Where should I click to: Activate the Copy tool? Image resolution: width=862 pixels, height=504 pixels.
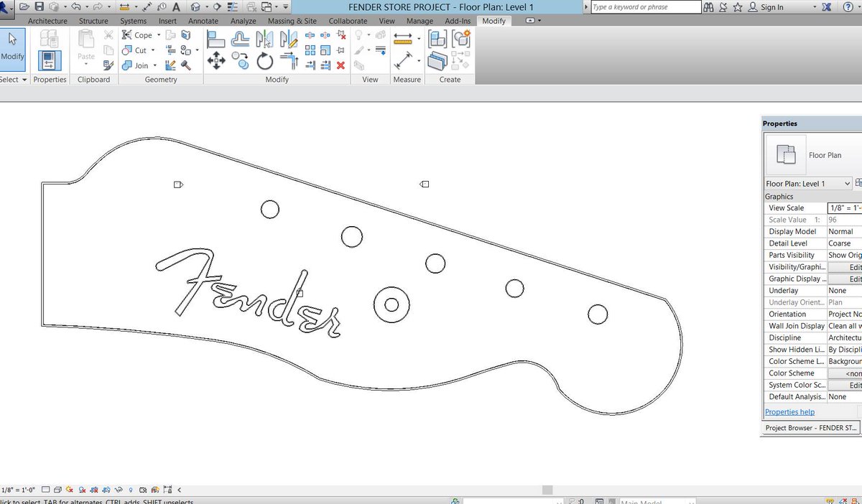click(x=240, y=60)
